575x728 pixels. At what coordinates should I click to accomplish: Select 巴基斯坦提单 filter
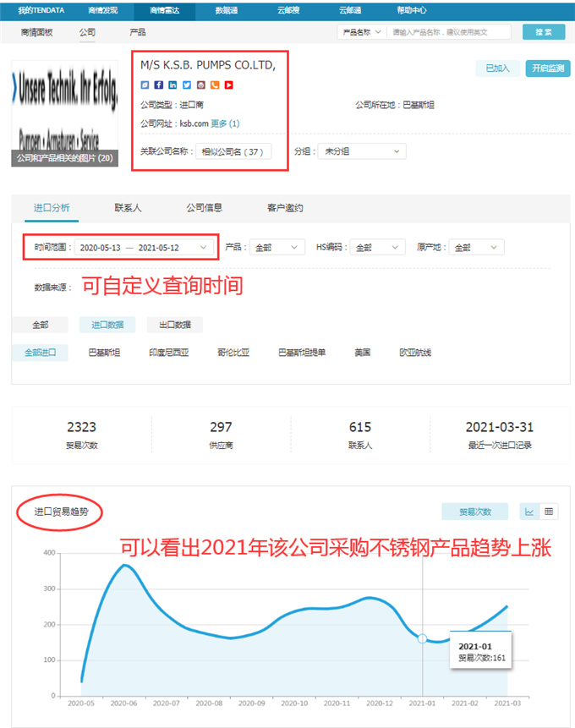[302, 353]
